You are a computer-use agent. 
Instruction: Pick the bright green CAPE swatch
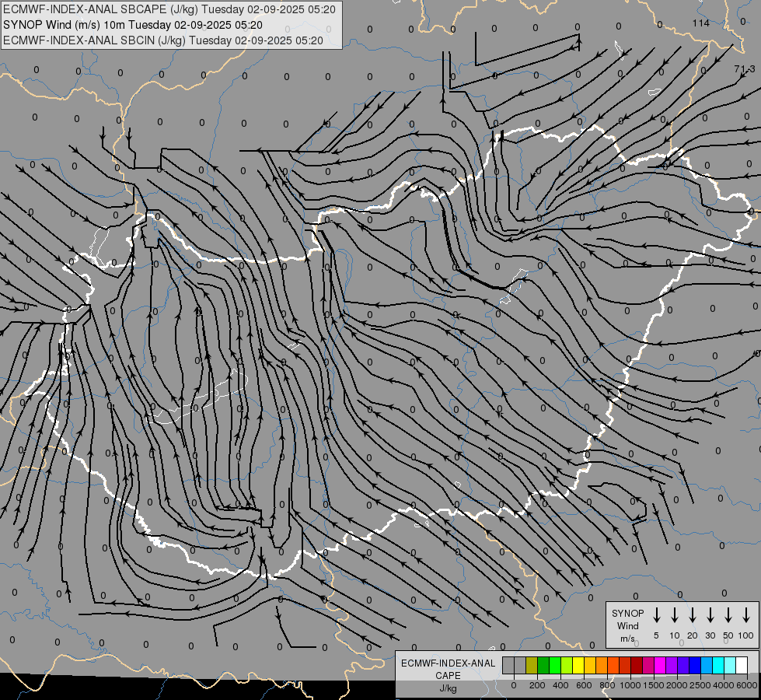click(555, 665)
